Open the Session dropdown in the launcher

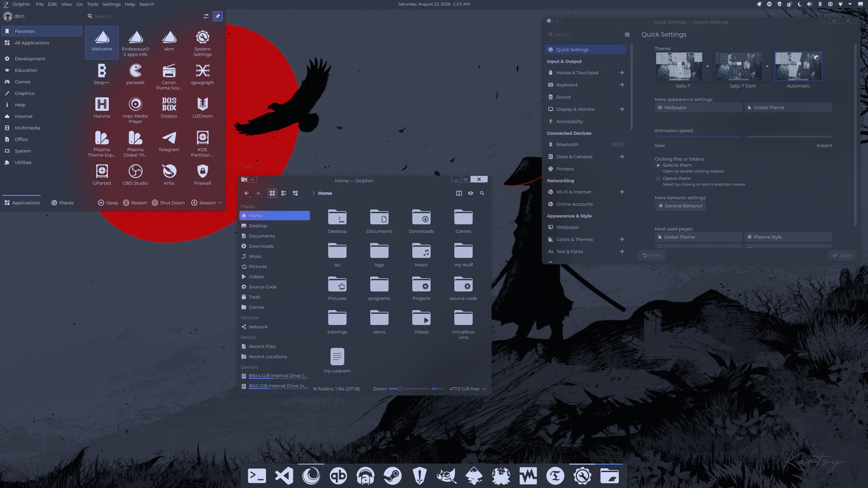[x=207, y=203]
